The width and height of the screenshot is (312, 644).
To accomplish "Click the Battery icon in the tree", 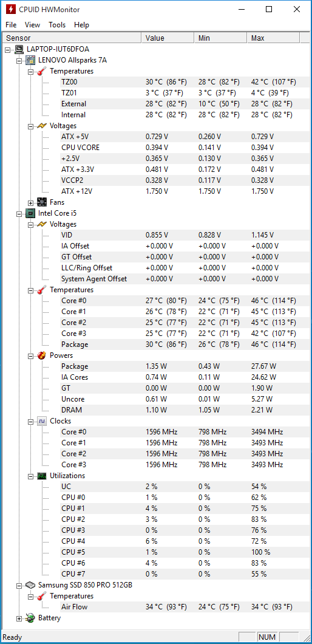I will pyautogui.click(x=30, y=618).
